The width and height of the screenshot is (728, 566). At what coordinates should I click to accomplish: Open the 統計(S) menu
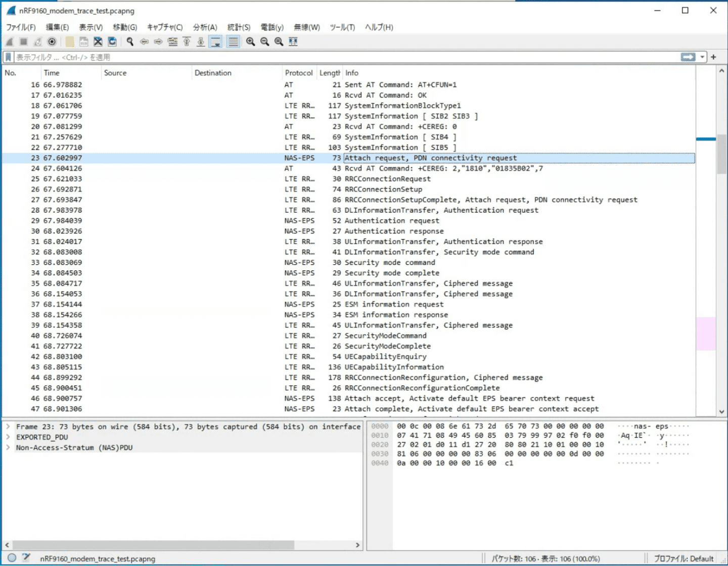(239, 27)
